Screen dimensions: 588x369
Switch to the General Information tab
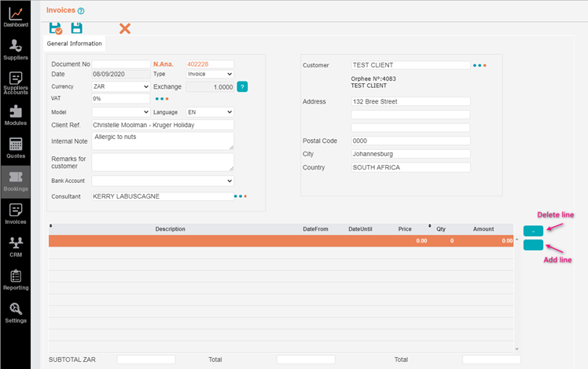click(x=74, y=43)
